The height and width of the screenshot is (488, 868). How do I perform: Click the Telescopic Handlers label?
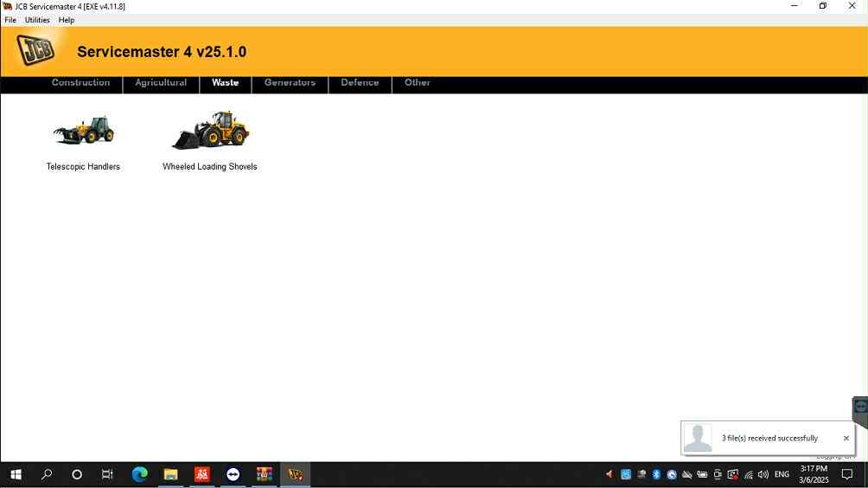click(x=83, y=167)
